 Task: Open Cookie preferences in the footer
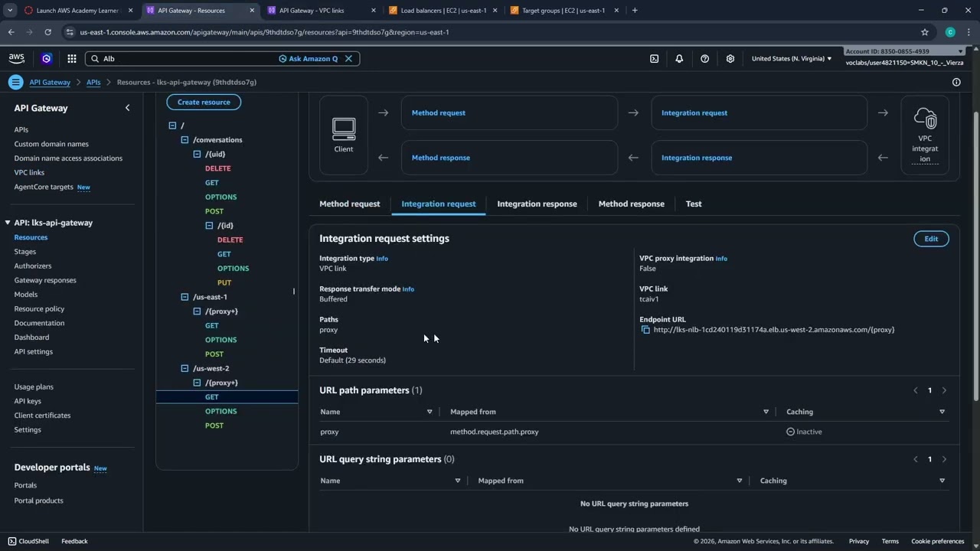point(938,541)
